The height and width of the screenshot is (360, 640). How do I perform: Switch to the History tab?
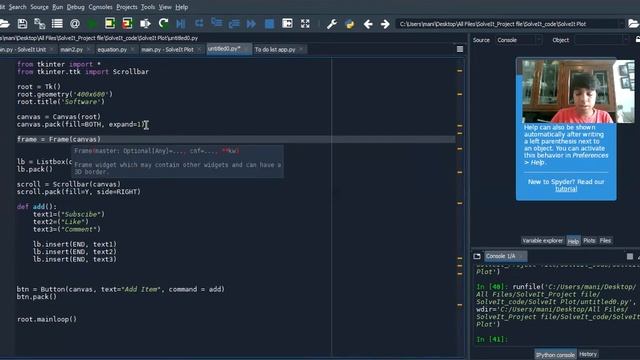coord(588,354)
